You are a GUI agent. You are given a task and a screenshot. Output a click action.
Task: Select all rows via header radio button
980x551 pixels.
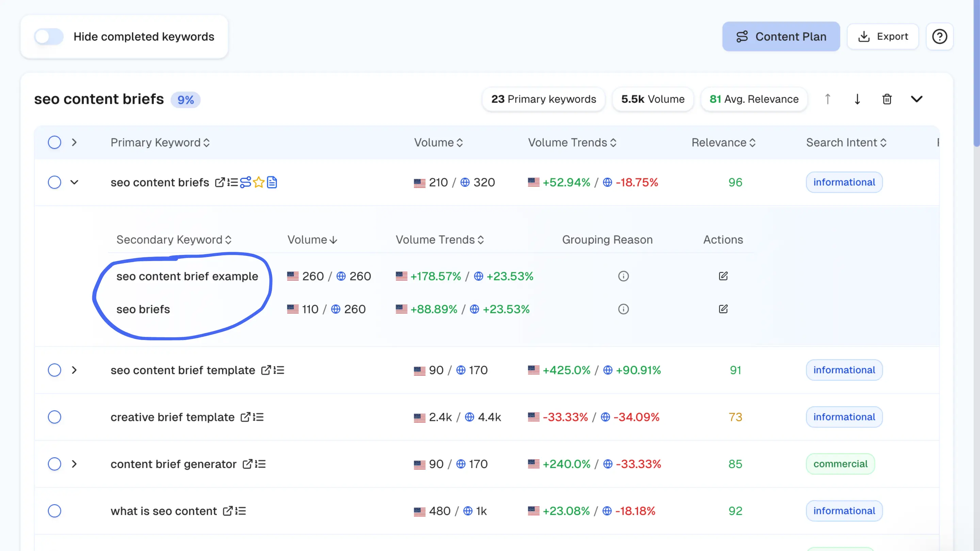pyautogui.click(x=54, y=142)
